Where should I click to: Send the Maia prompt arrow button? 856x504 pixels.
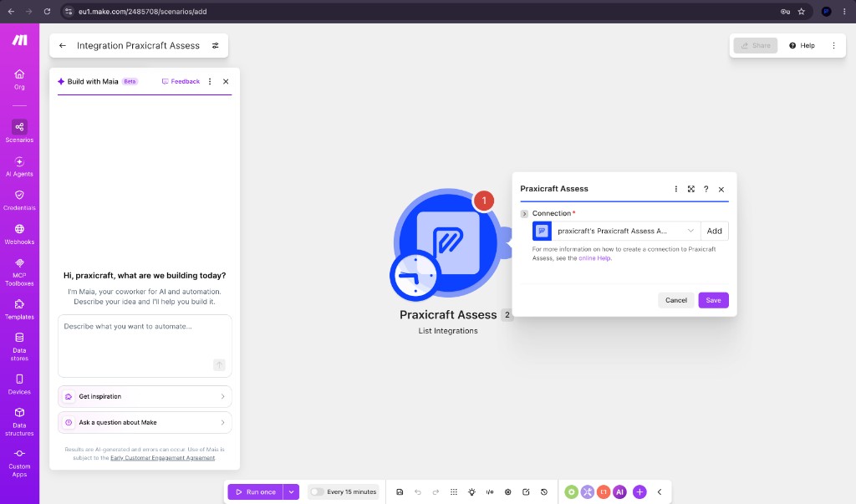pos(219,364)
